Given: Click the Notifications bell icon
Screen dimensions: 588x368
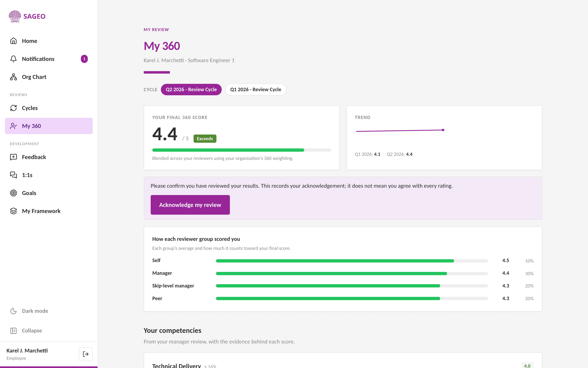Looking at the screenshot, I should (x=13, y=59).
